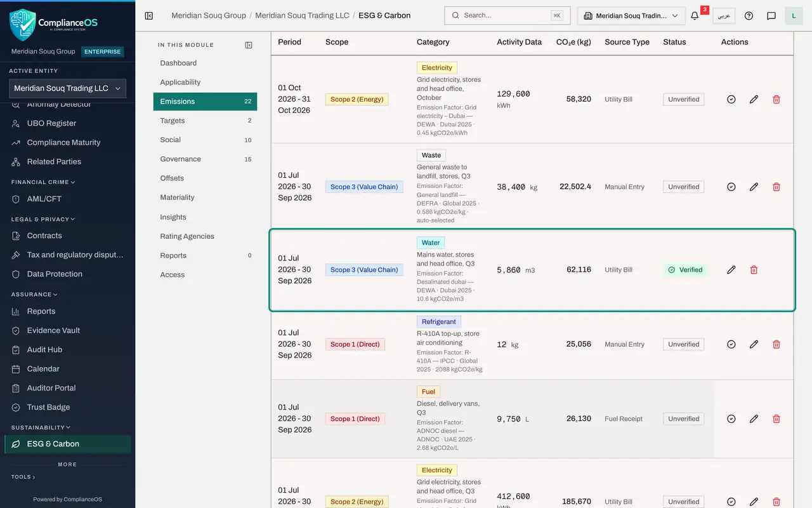Open the Active Entity dropdown

point(67,88)
